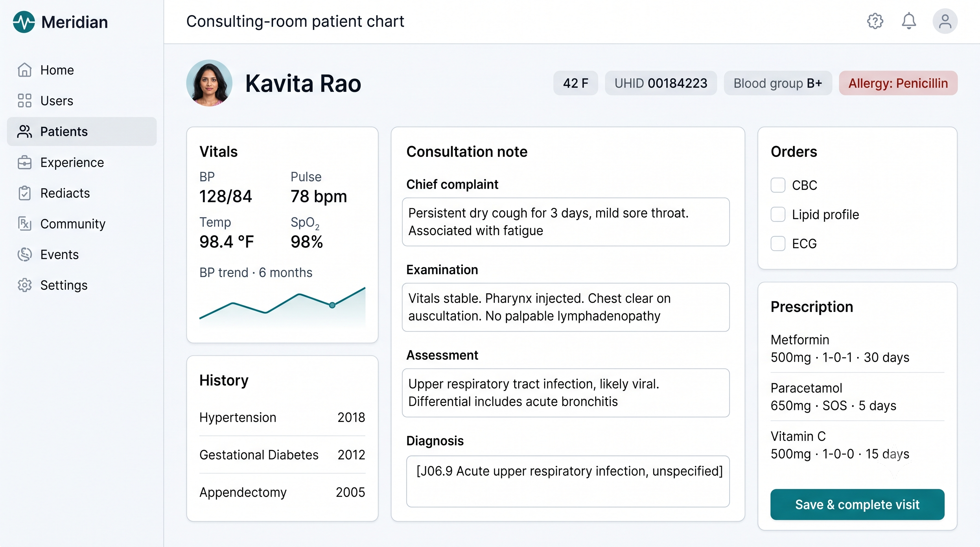Click the Consulting-room patient chart title
This screenshot has width=980, height=547.
tap(295, 22)
